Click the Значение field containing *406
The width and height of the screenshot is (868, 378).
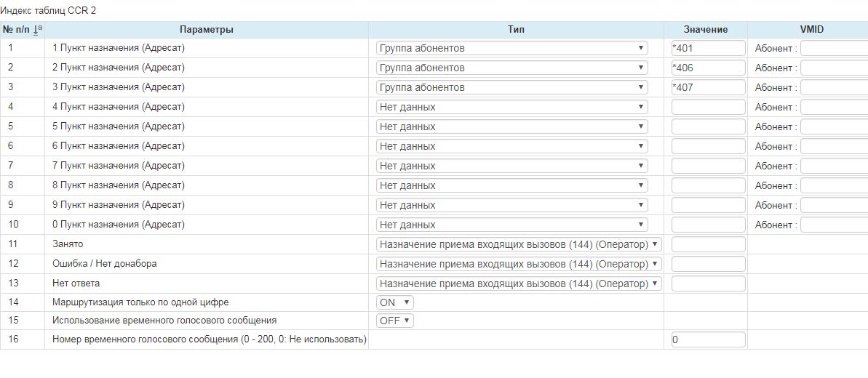point(708,68)
